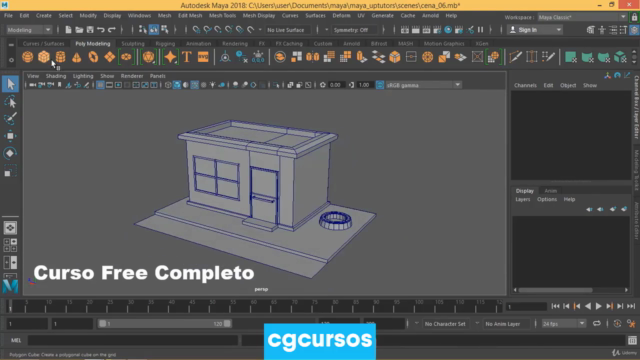Open the Layers menu in layer editor
Screen dimensions: 640x360
click(522, 199)
